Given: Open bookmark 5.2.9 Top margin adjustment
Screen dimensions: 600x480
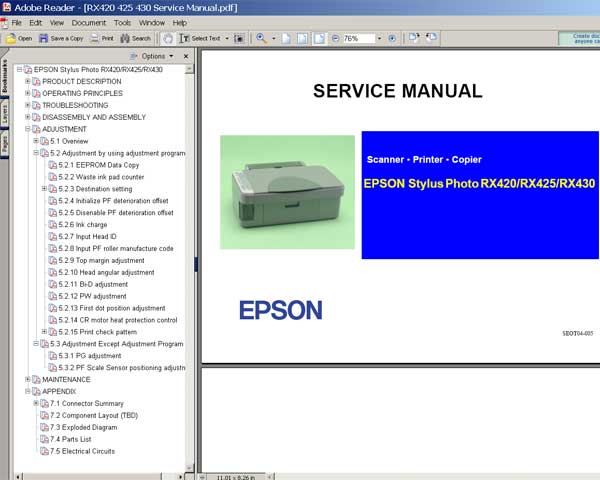Looking at the screenshot, I should point(101,260).
